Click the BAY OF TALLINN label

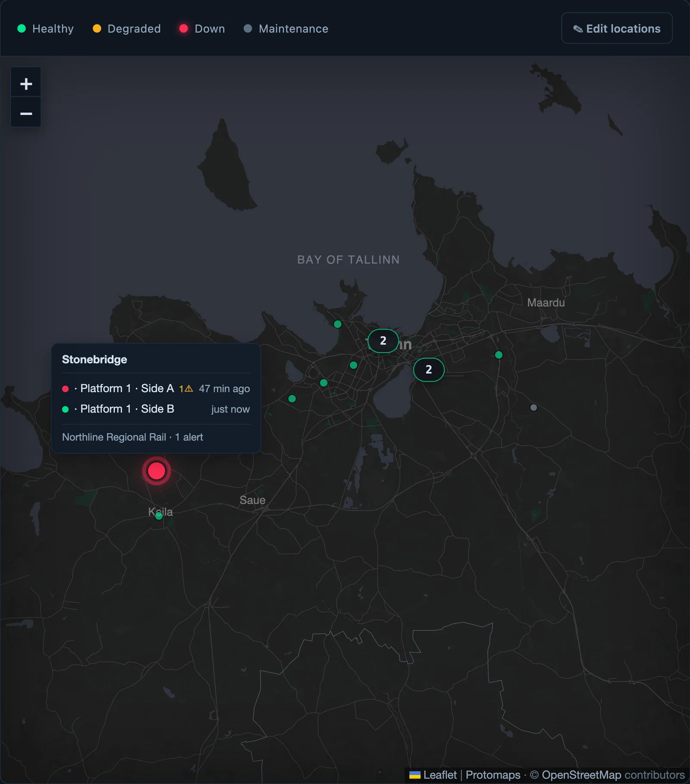348,260
